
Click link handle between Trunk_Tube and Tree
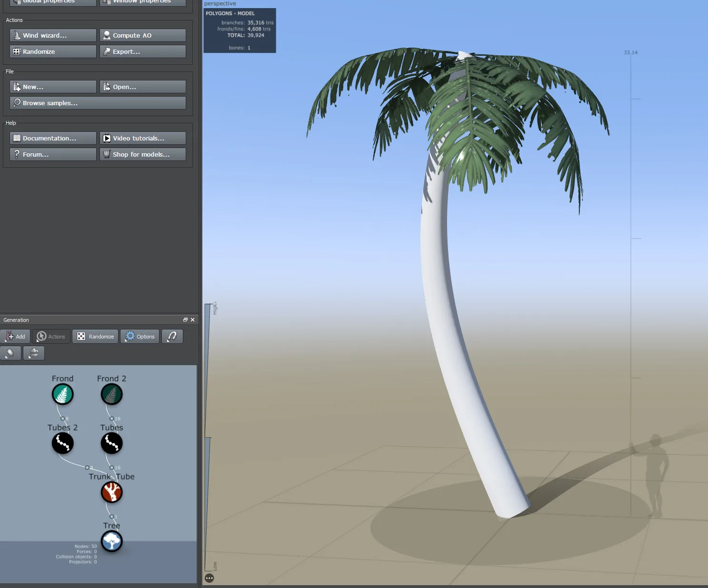[112, 517]
